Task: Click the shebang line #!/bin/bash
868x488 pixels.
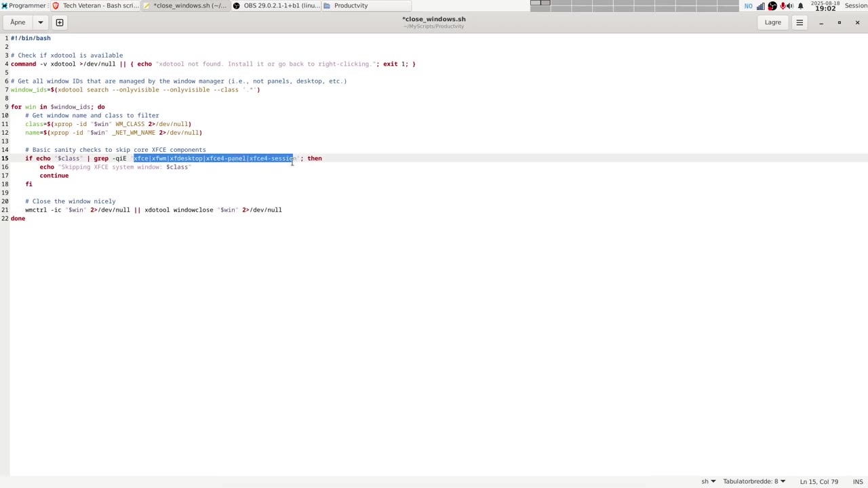Action: 31,38
